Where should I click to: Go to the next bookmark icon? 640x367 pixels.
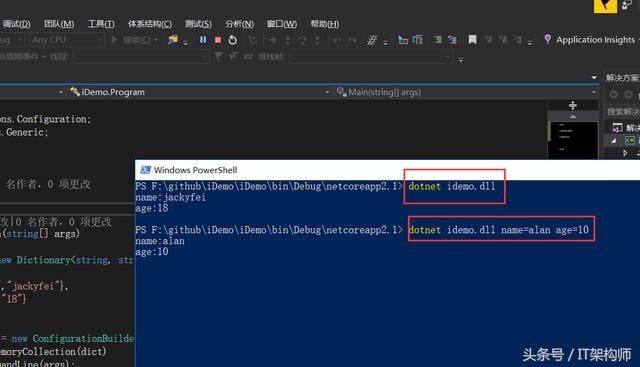coord(503,40)
